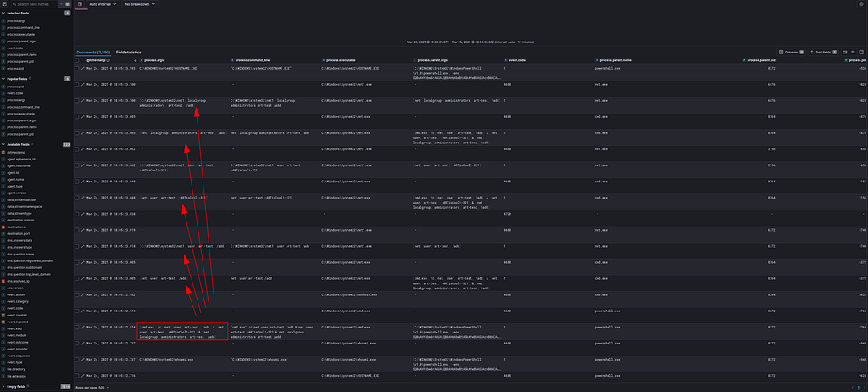Open process.executable column header menu
This screenshot has width=868, height=392.
click(x=341, y=60)
